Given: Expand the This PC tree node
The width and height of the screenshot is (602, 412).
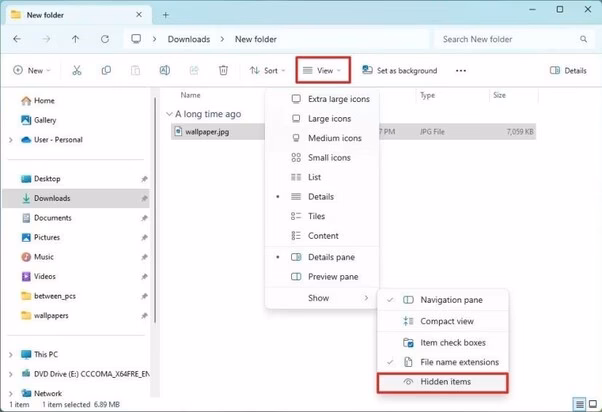Looking at the screenshot, I should (11, 354).
